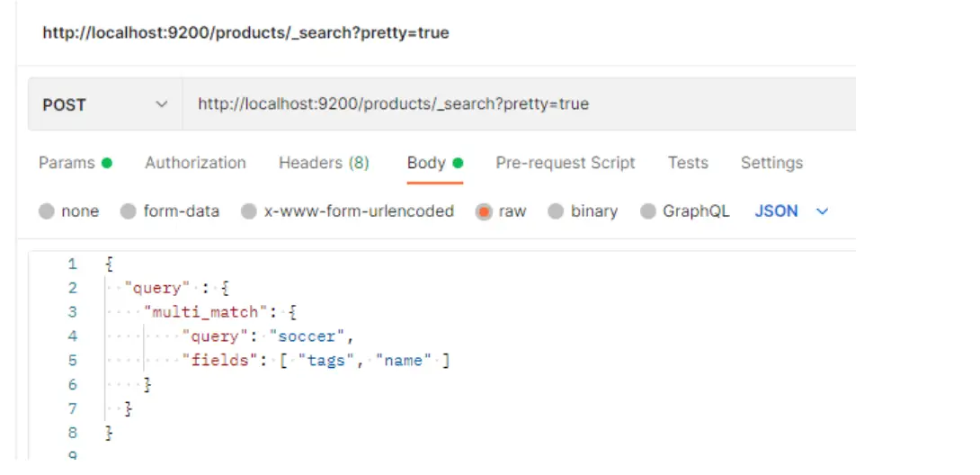The width and height of the screenshot is (980, 475).
Task: Pick the raw body type radio
Action: point(485,211)
